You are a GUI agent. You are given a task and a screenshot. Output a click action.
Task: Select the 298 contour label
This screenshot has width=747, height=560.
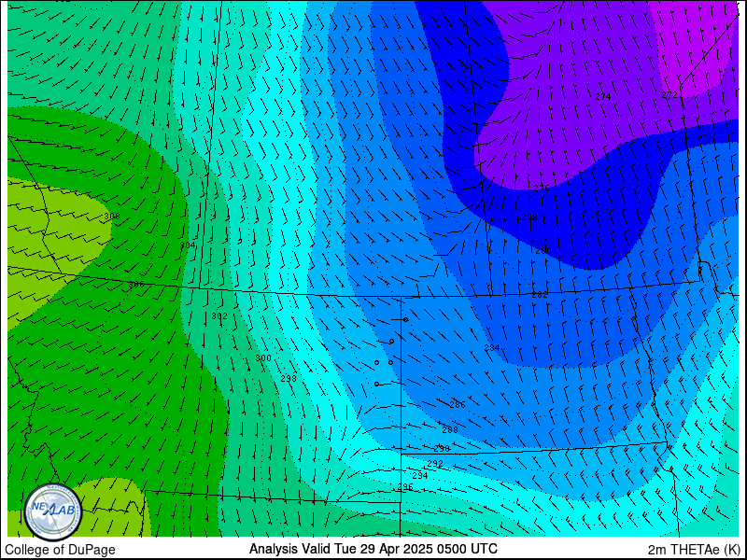click(x=289, y=379)
